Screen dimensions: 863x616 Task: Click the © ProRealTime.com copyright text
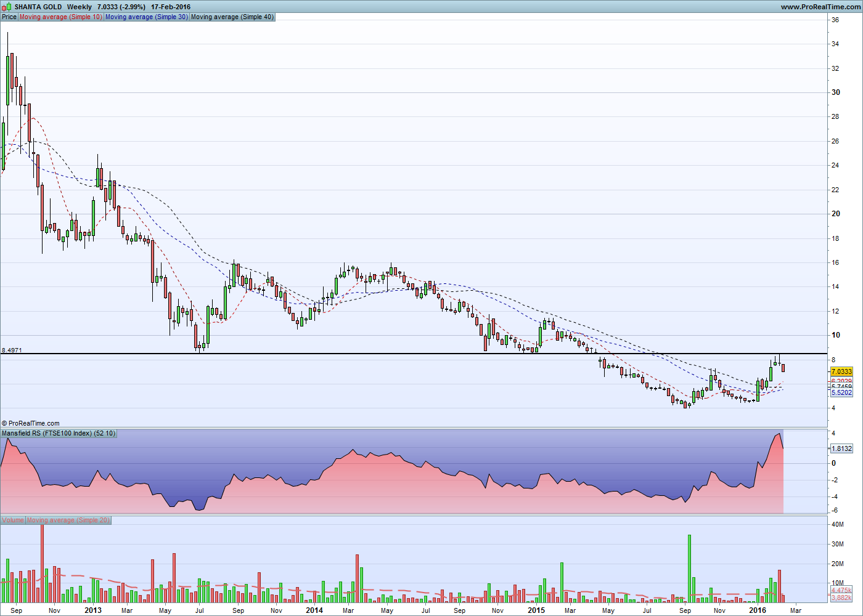(31, 423)
